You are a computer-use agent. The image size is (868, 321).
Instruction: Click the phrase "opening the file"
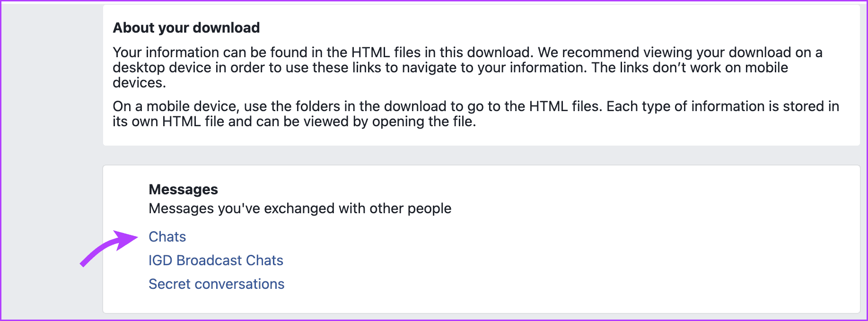(423, 121)
